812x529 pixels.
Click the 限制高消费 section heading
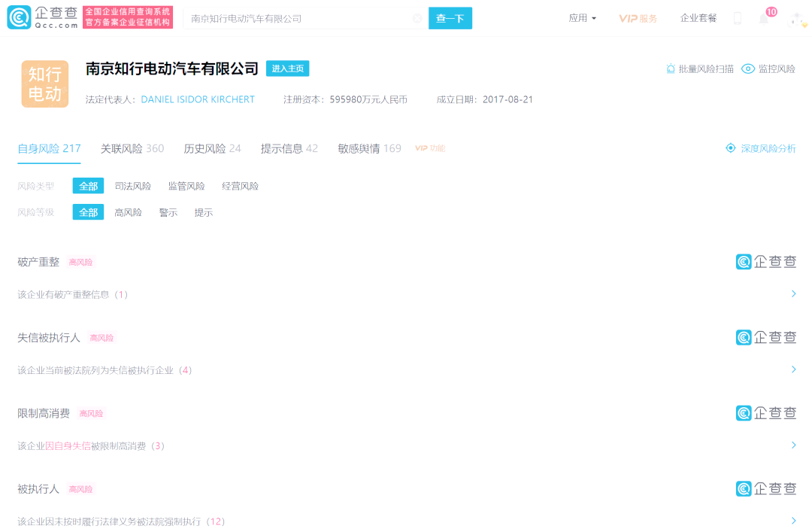click(x=44, y=413)
